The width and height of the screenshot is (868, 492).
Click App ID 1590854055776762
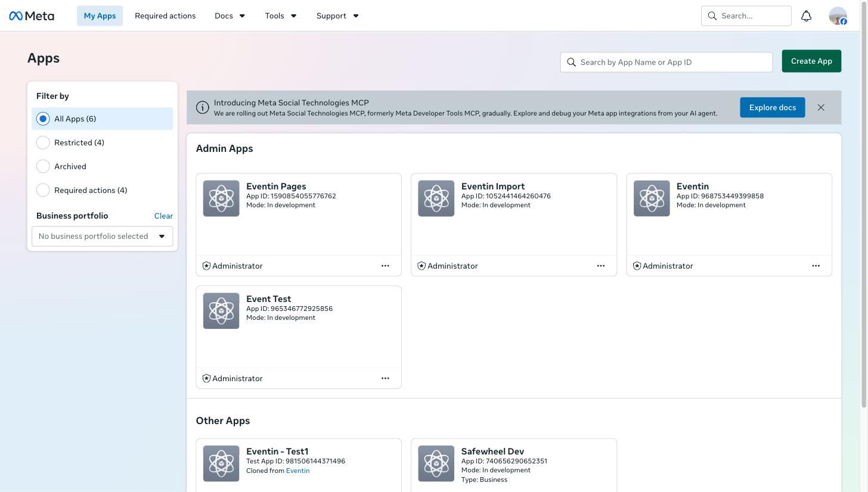pyautogui.click(x=291, y=196)
